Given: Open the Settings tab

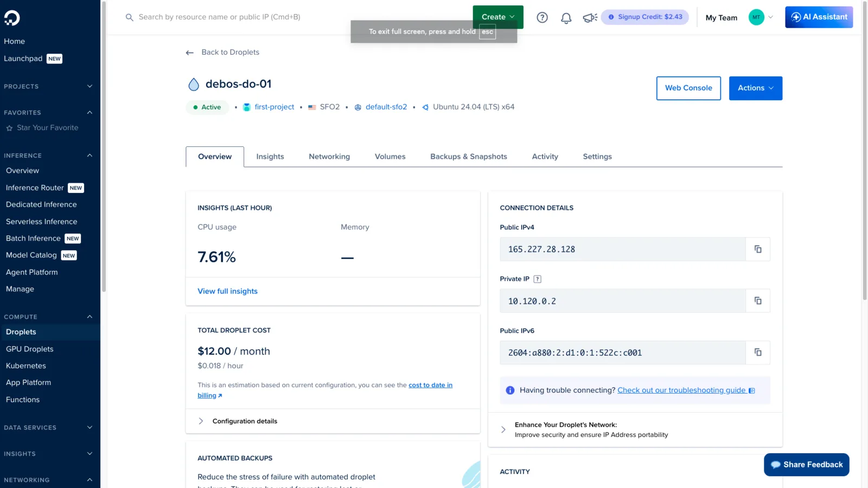Looking at the screenshot, I should (597, 157).
